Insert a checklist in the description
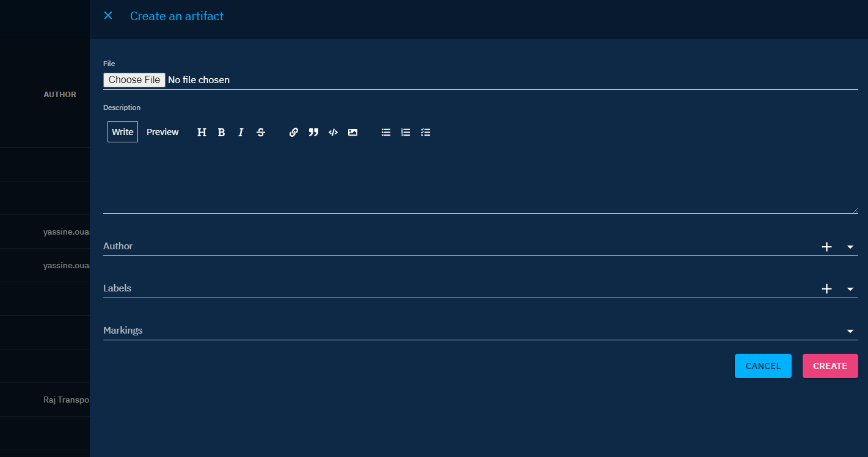868x457 pixels. point(425,132)
